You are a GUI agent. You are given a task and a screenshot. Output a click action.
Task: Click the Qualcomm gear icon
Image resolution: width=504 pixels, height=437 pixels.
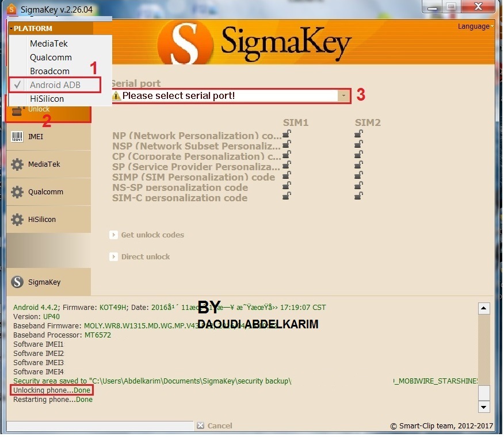point(17,192)
